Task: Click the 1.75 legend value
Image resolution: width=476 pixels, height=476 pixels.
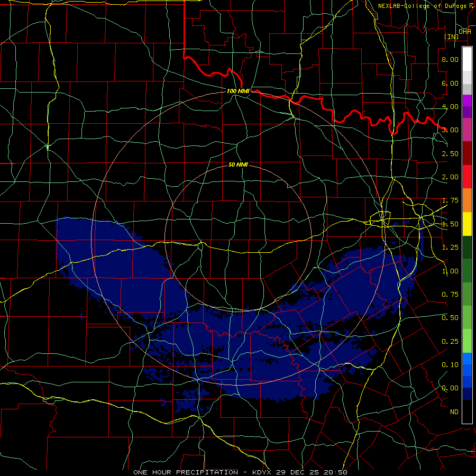Action: pos(450,200)
